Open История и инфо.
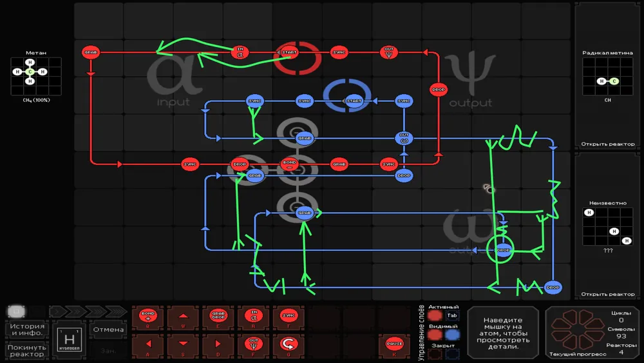644x363 pixels. [27, 329]
